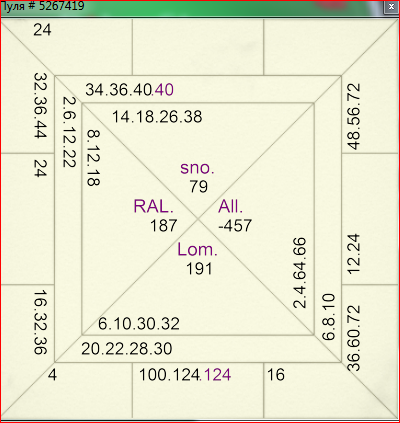Click the value 187 under RAL.
The image size is (400, 423).
tap(163, 226)
